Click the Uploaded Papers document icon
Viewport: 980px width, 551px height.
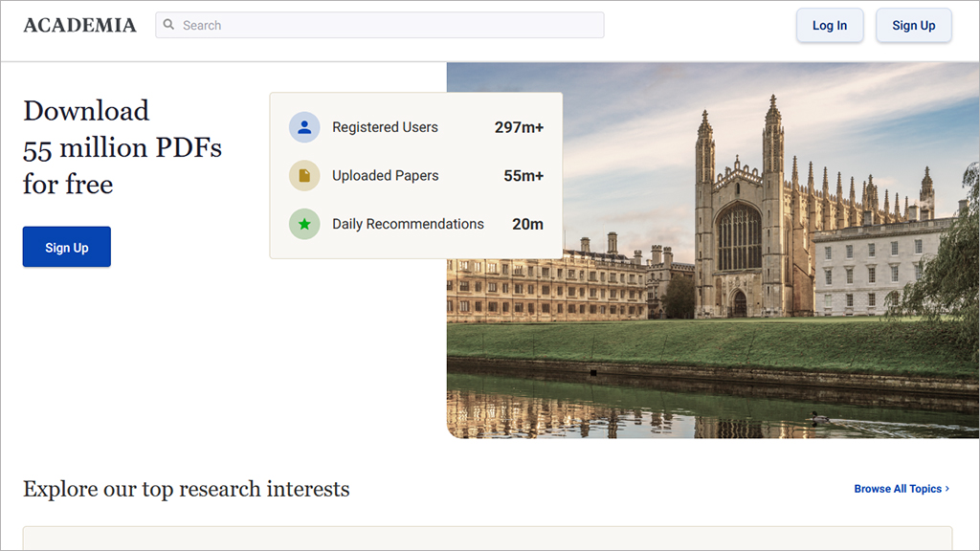point(304,176)
